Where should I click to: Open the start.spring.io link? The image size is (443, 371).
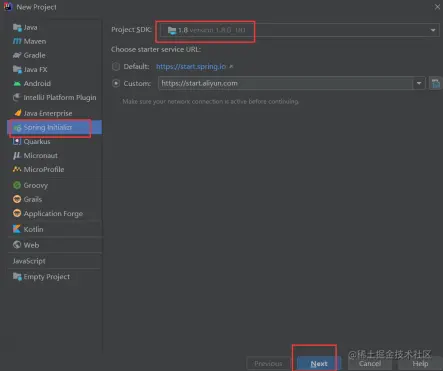191,66
